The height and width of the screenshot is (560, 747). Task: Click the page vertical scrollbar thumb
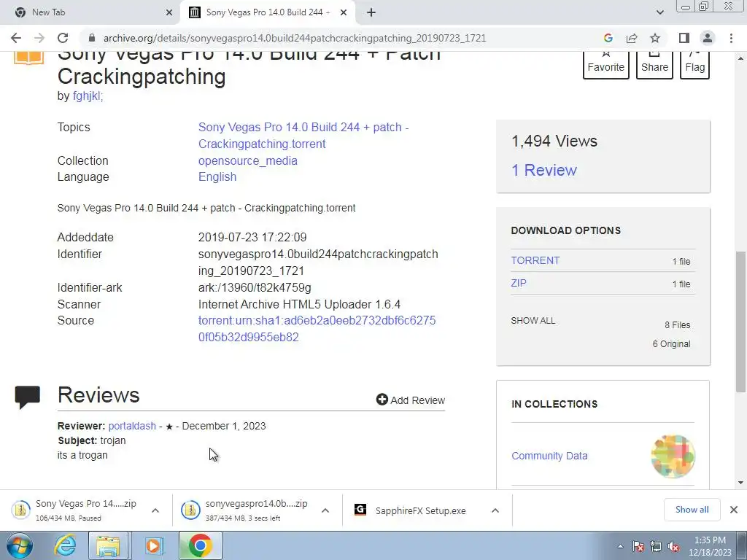[x=740, y=322]
